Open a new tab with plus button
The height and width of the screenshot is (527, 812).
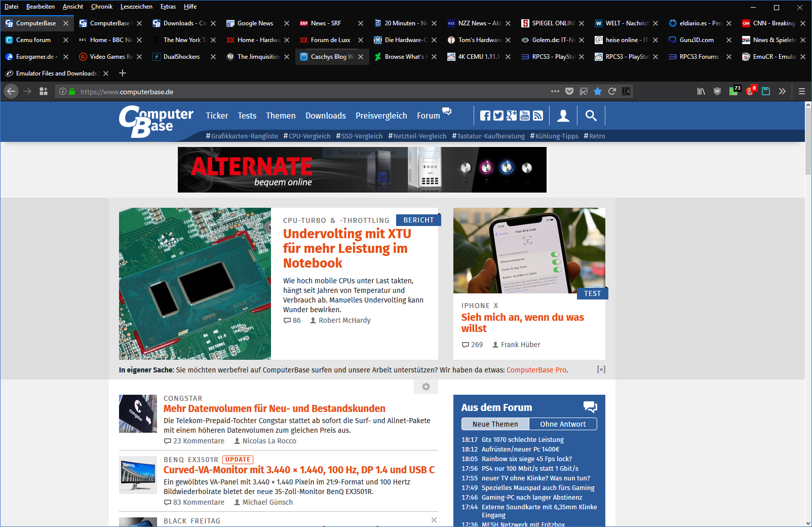coord(123,73)
